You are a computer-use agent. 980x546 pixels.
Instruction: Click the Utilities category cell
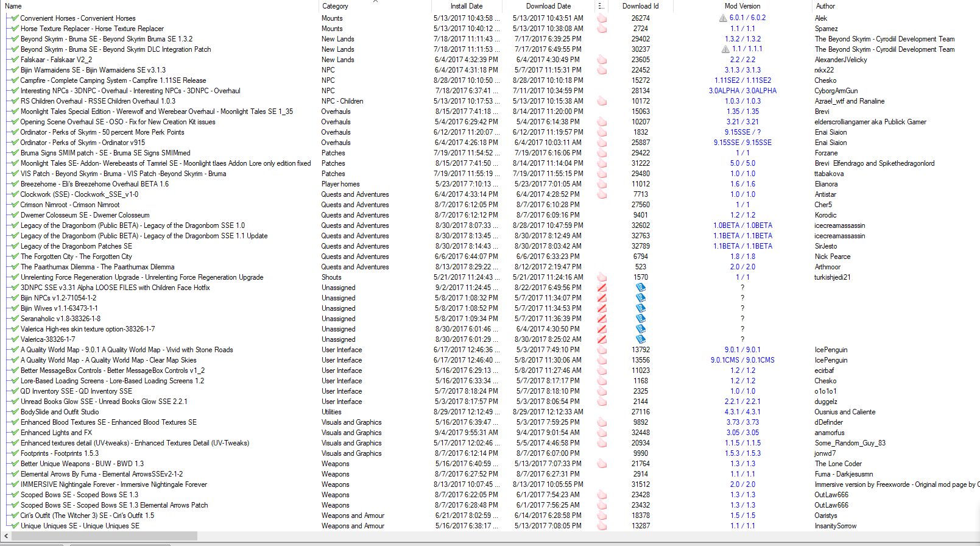pyautogui.click(x=331, y=412)
